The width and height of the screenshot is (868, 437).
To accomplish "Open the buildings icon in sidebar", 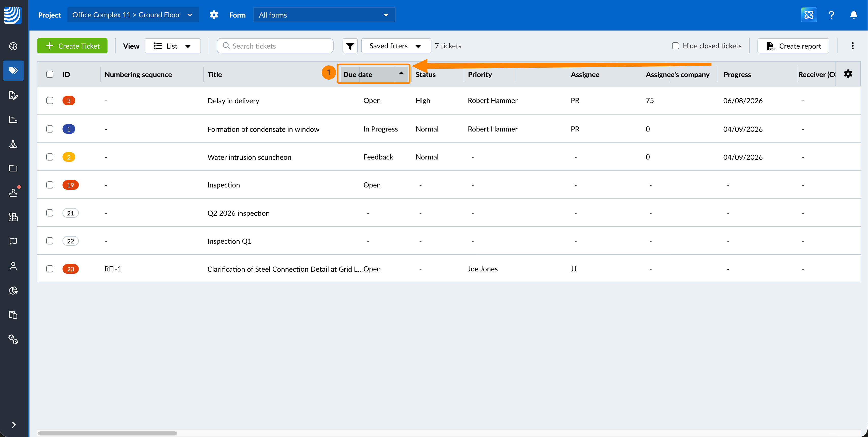I will click(13, 217).
